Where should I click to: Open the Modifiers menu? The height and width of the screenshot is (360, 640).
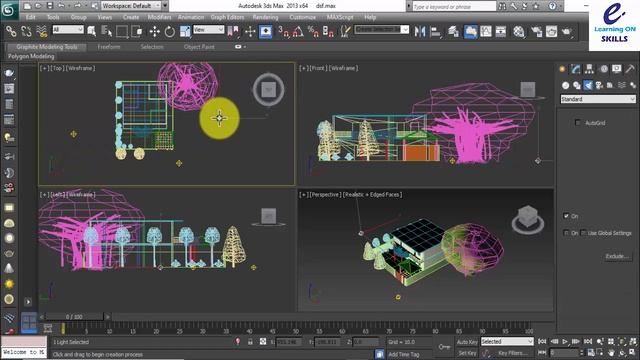159,17
